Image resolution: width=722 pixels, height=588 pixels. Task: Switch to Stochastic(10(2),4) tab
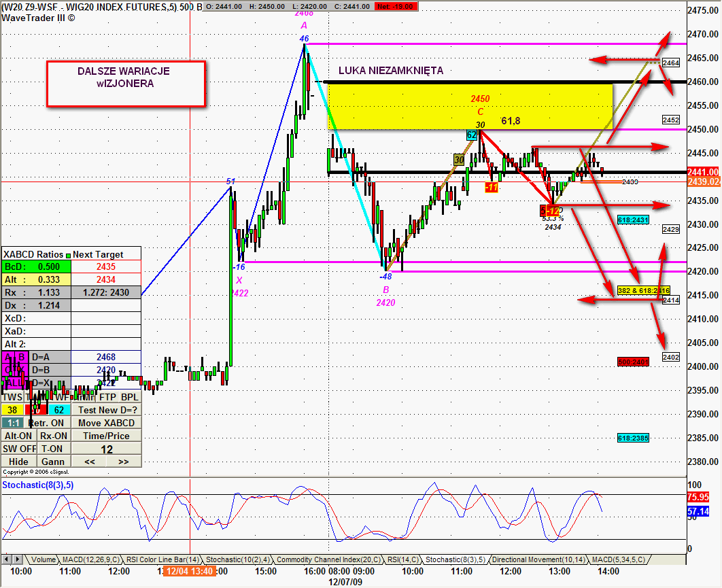point(237,559)
